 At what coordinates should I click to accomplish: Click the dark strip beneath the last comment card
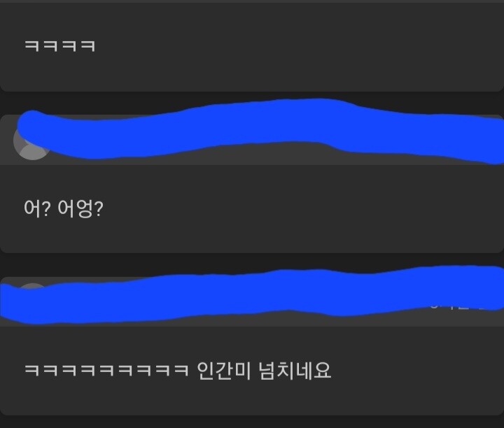252,422
